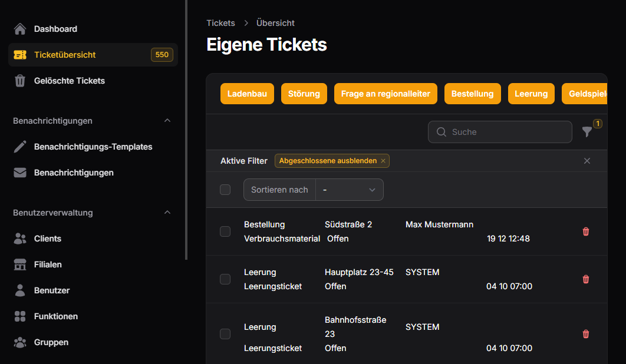626x364 pixels.
Task: Click the Ladenbau category button
Action: pos(247,94)
